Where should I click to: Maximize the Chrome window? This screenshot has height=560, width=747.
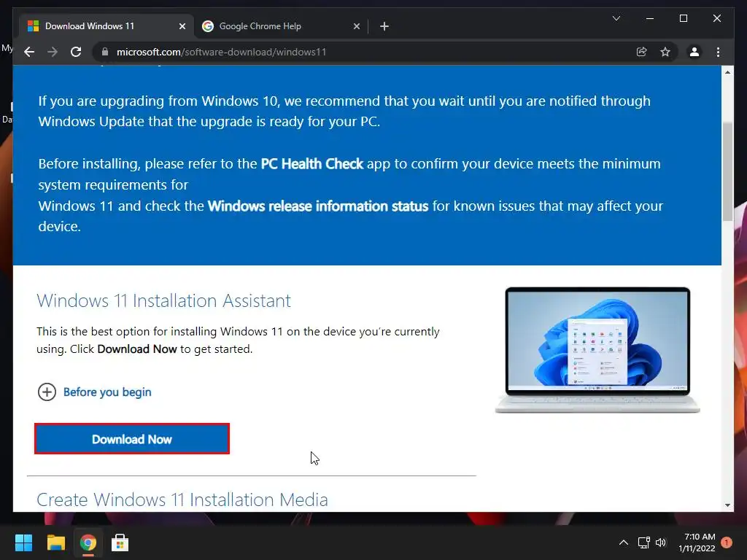(683, 18)
